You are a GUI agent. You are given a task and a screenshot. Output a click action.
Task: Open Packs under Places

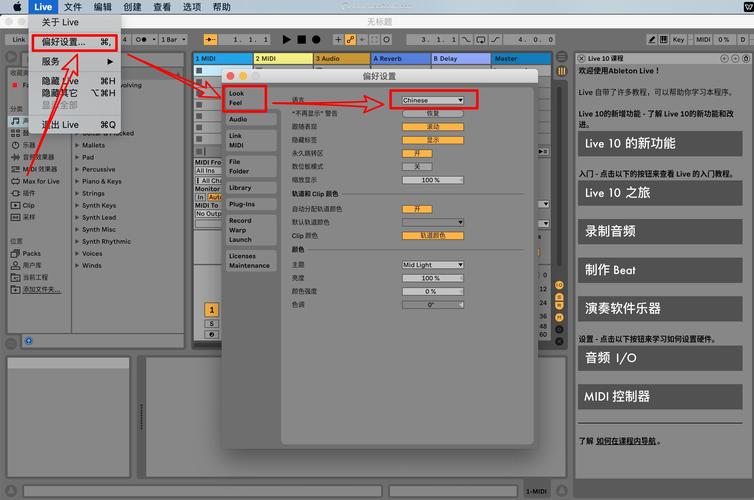point(26,253)
